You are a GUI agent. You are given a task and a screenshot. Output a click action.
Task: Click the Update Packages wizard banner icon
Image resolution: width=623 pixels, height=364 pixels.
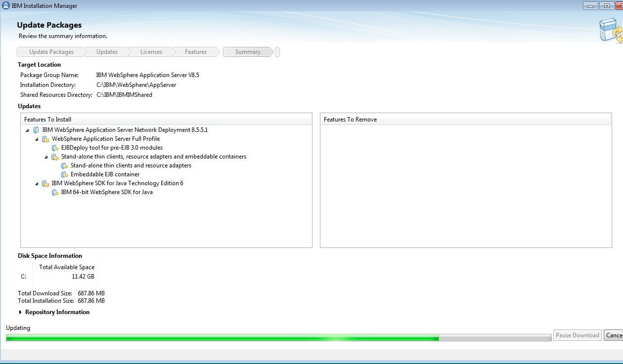pyautogui.click(x=611, y=31)
